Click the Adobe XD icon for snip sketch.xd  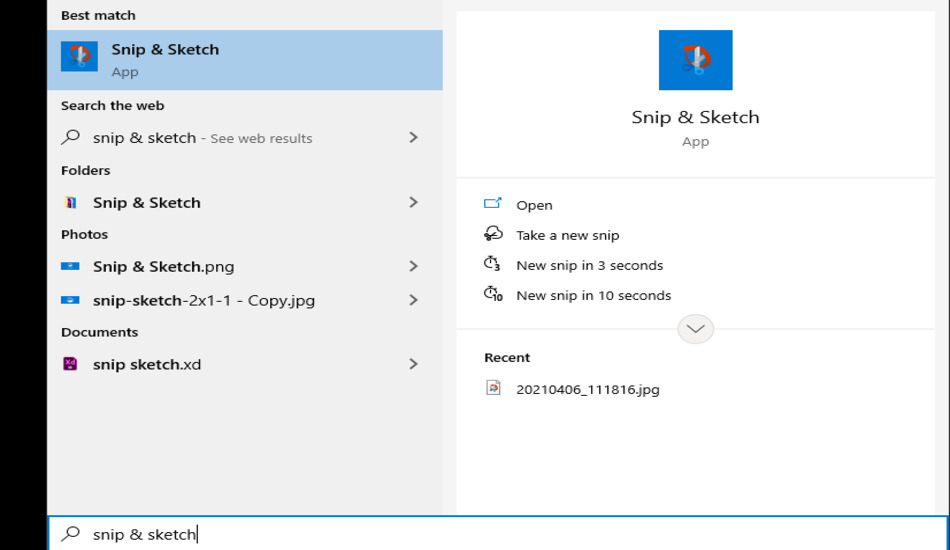(x=70, y=364)
